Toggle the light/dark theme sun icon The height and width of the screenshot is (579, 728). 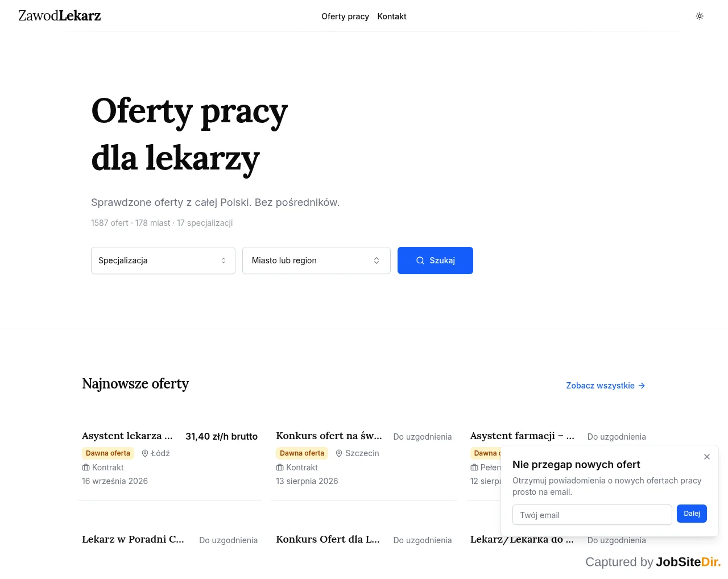click(x=700, y=16)
